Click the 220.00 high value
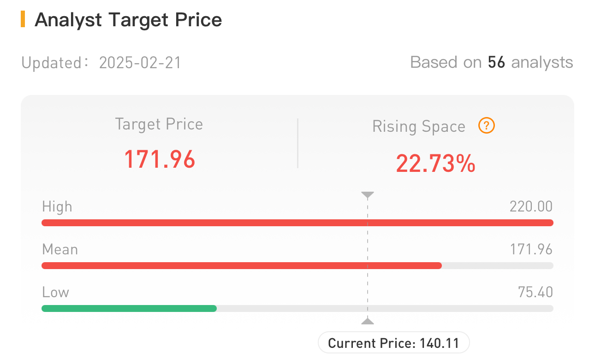This screenshot has width=595, height=364. pos(531,206)
